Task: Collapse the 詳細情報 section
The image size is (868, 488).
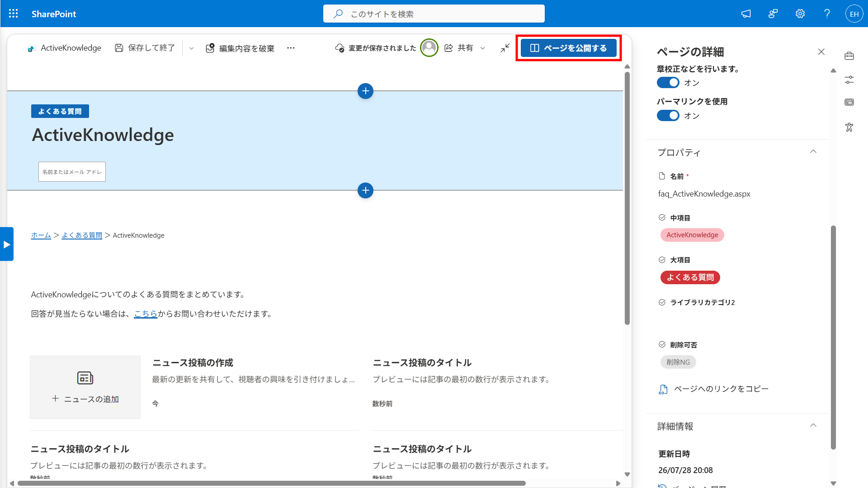Action: pyautogui.click(x=813, y=426)
